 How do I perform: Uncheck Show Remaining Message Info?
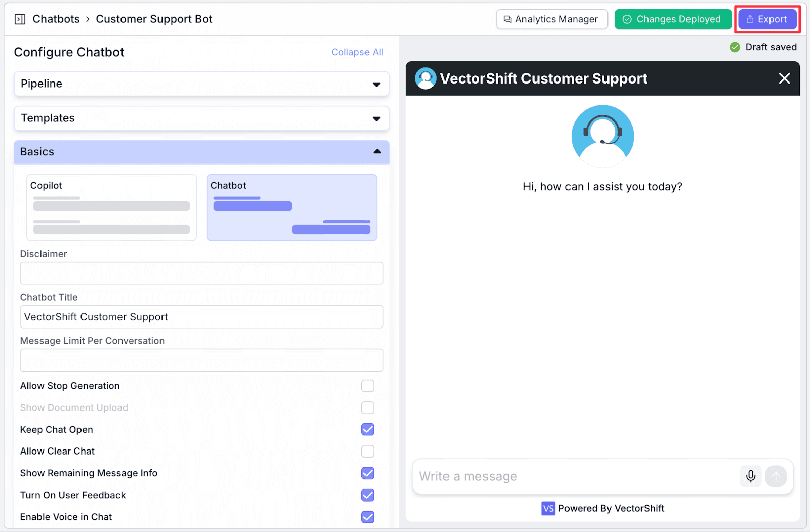point(368,473)
